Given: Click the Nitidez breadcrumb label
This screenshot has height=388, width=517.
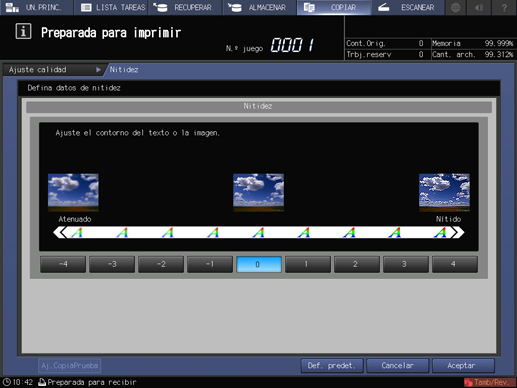Looking at the screenshot, I should pos(124,70).
